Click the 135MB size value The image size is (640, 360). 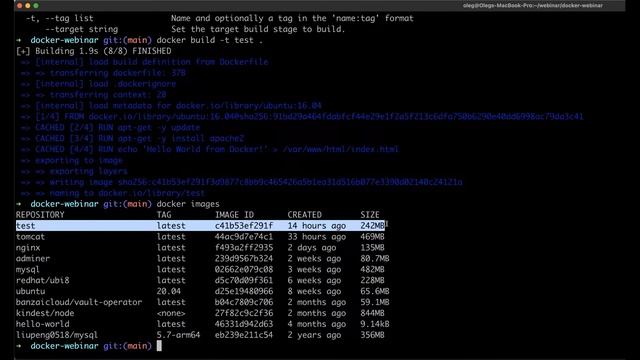click(372, 248)
